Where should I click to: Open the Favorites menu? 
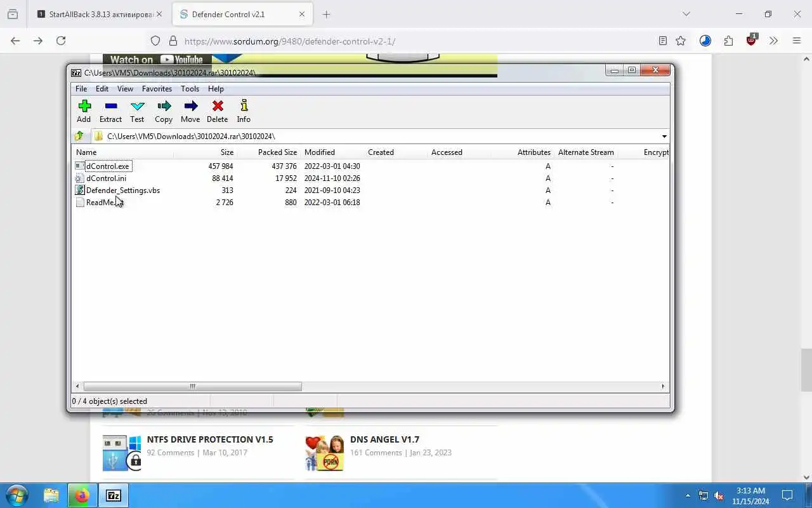coord(157,89)
